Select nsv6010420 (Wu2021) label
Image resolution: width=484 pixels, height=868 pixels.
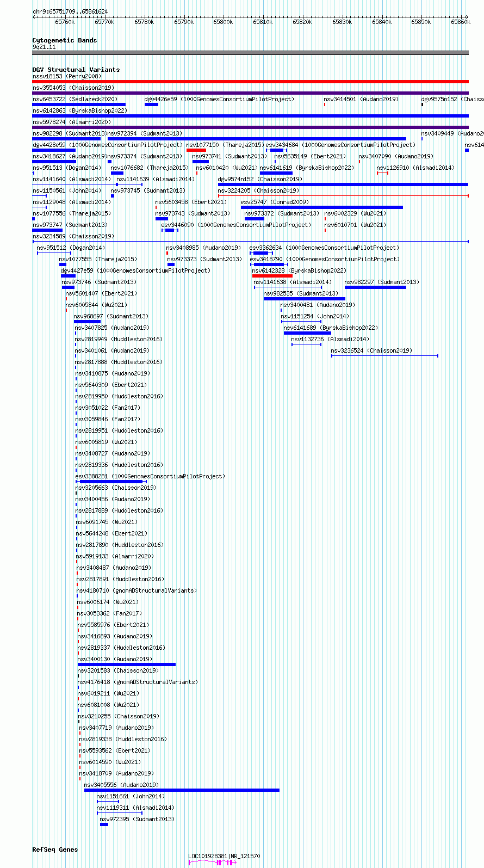[x=227, y=168]
